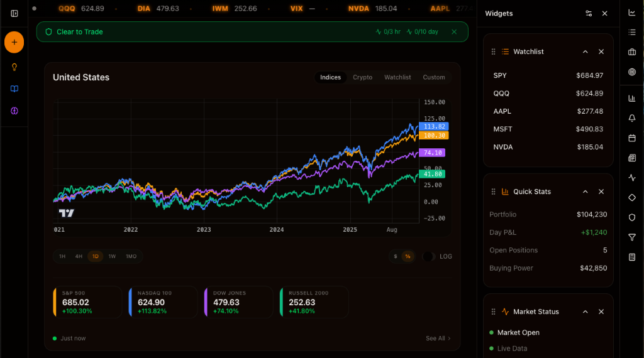Switch to the Crypto tab
This screenshot has width=644, height=358.
[362, 77]
